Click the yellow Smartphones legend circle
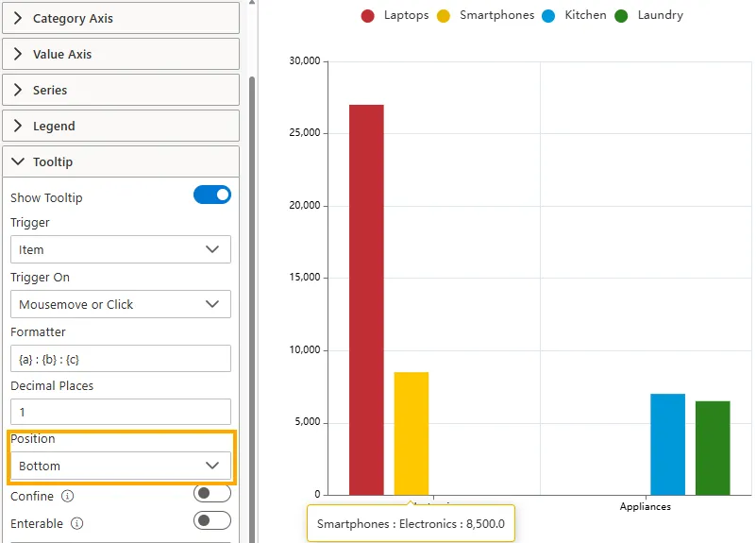The width and height of the screenshot is (756, 543). coord(444,15)
